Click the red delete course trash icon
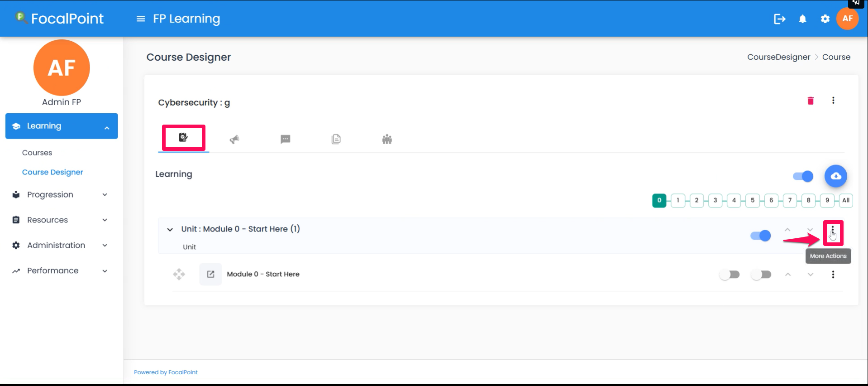This screenshot has height=386, width=868. coord(811,101)
